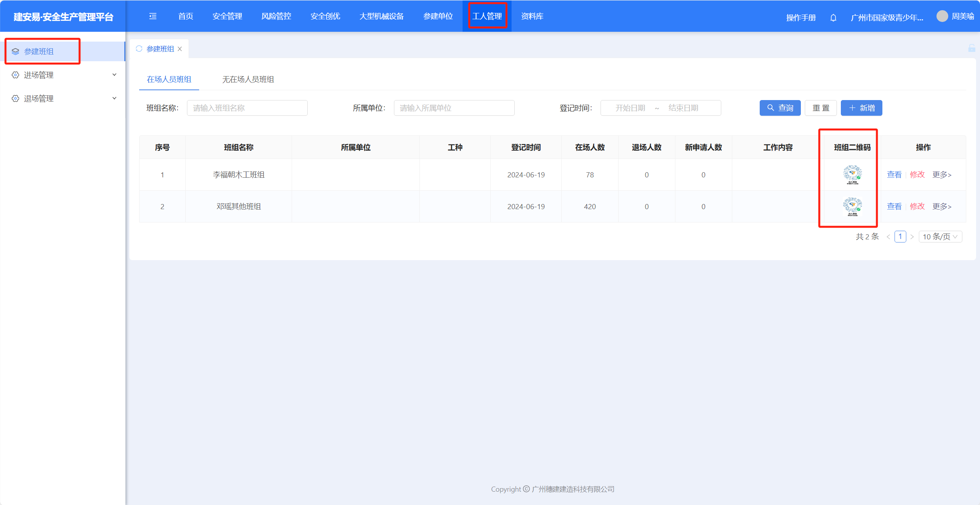Switch to 无在场人员班组 tab
This screenshot has width=980, height=505.
coord(248,79)
